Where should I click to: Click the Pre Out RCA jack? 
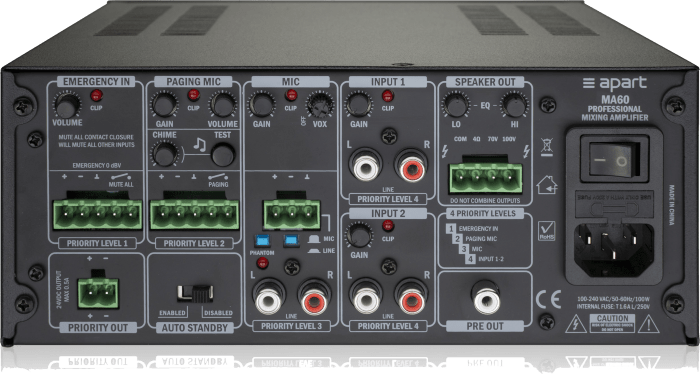point(486,298)
